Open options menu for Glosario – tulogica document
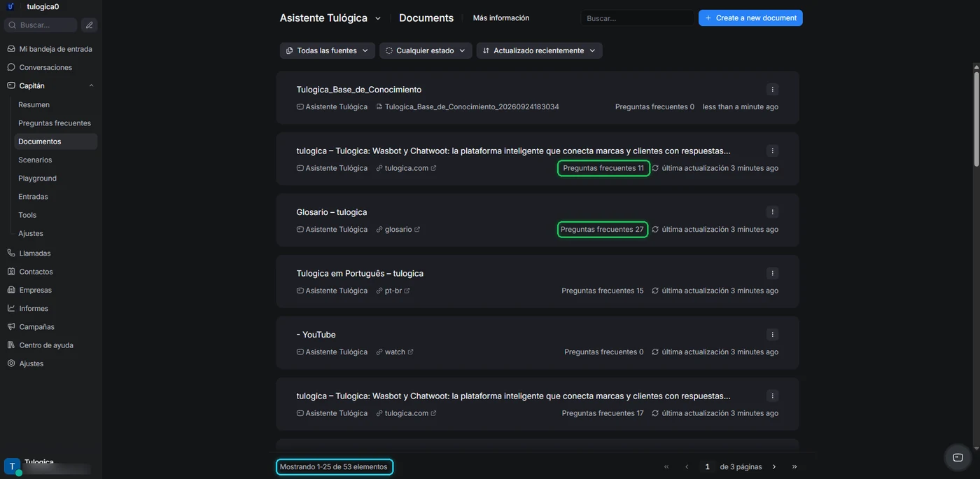This screenshot has height=479, width=980. point(772,211)
